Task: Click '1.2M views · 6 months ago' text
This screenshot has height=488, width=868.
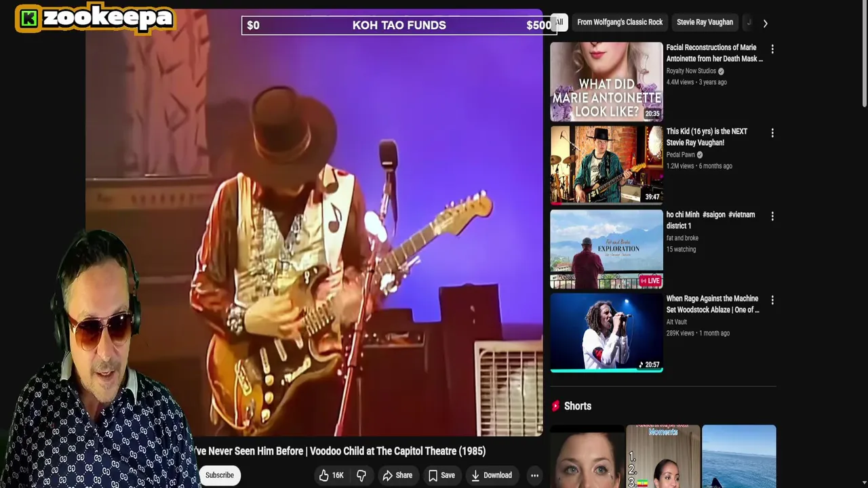Action: (699, 166)
